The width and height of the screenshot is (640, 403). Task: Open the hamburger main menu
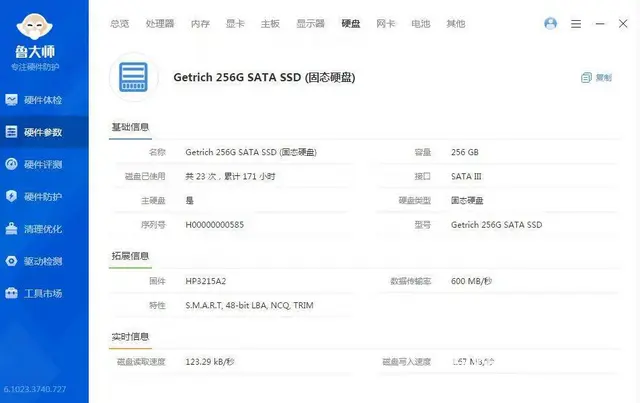576,24
